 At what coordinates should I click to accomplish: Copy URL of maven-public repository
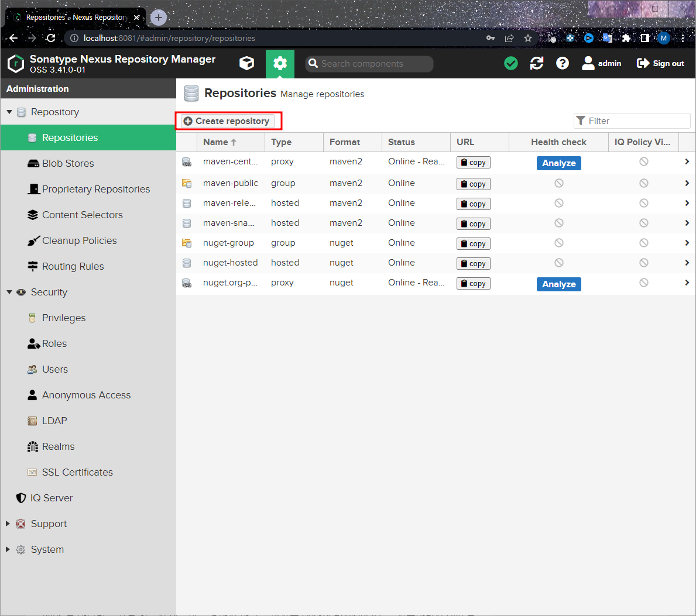(473, 184)
